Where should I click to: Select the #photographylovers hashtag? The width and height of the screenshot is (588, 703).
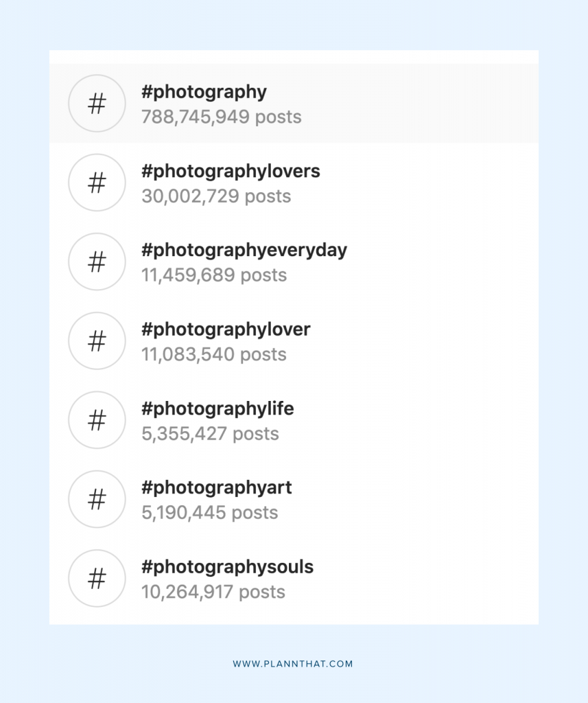(231, 171)
